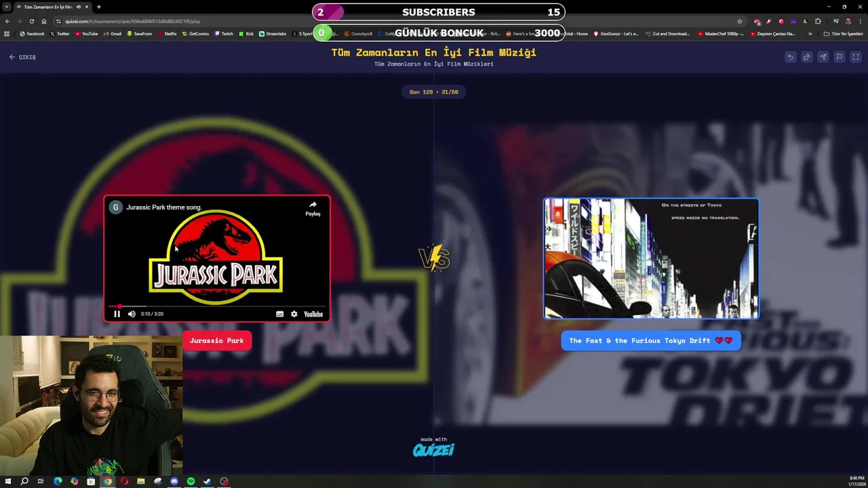The width and height of the screenshot is (868, 488).
Task: Open the Chrome profile avatar
Action: tap(848, 21)
